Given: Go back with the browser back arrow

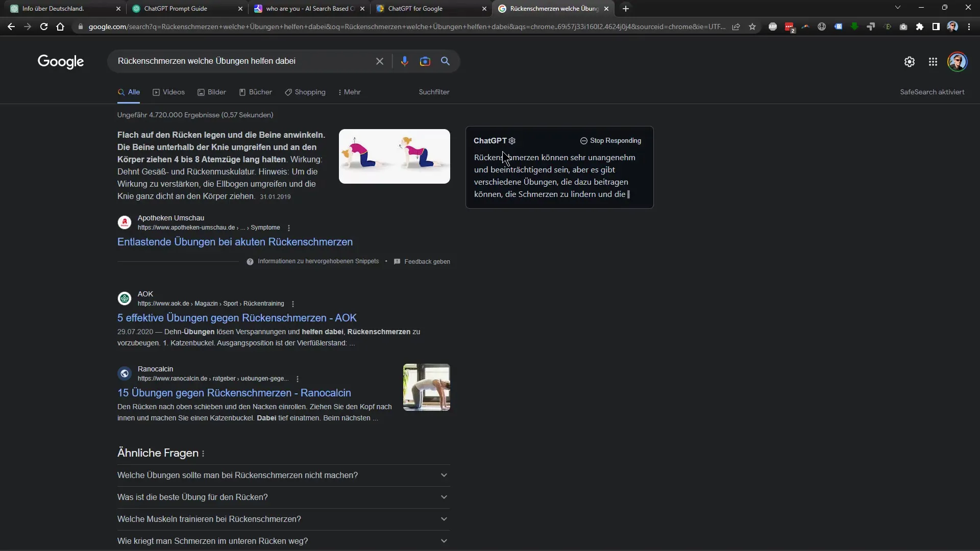Looking at the screenshot, I should pyautogui.click(x=11, y=27).
